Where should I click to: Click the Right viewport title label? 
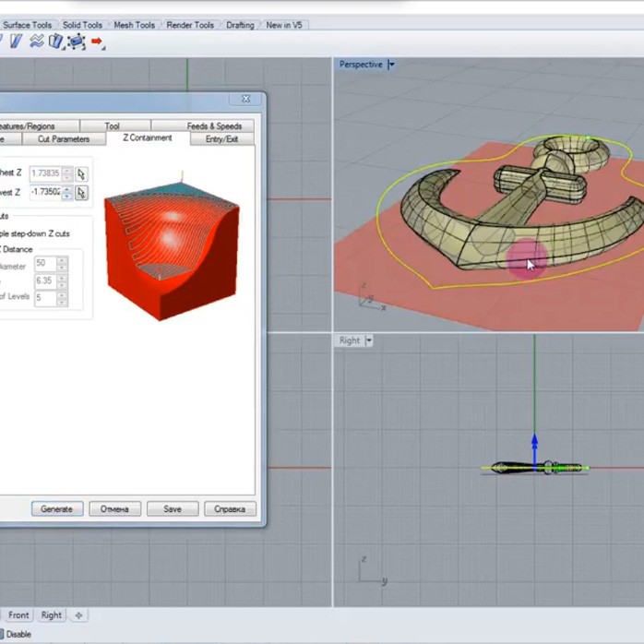[350, 340]
